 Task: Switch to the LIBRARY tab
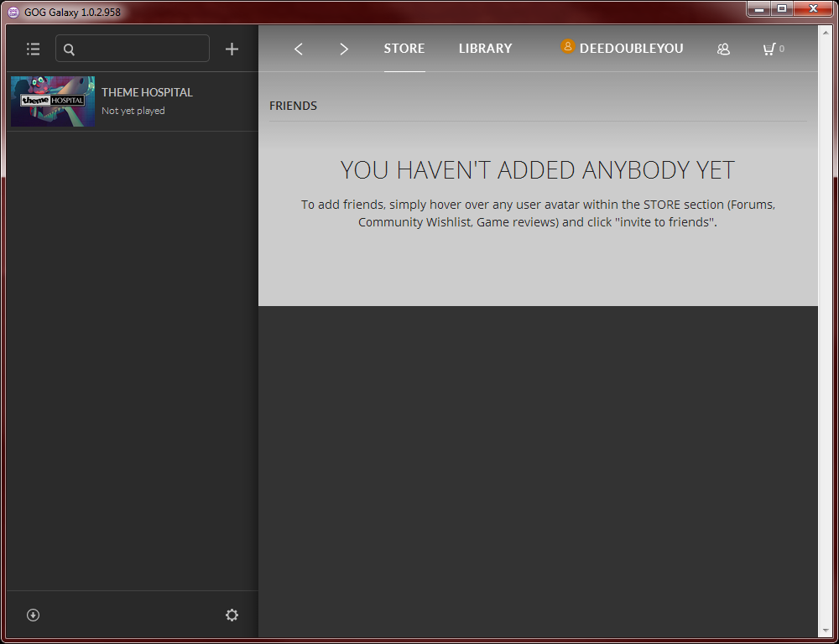(x=485, y=49)
